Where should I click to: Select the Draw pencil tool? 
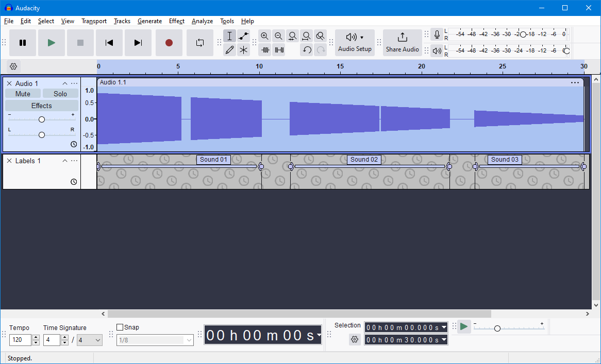pos(229,50)
